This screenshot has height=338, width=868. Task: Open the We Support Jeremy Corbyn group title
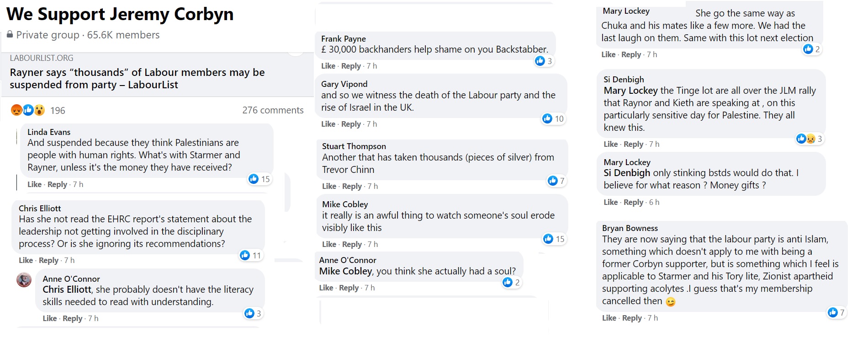pos(120,14)
